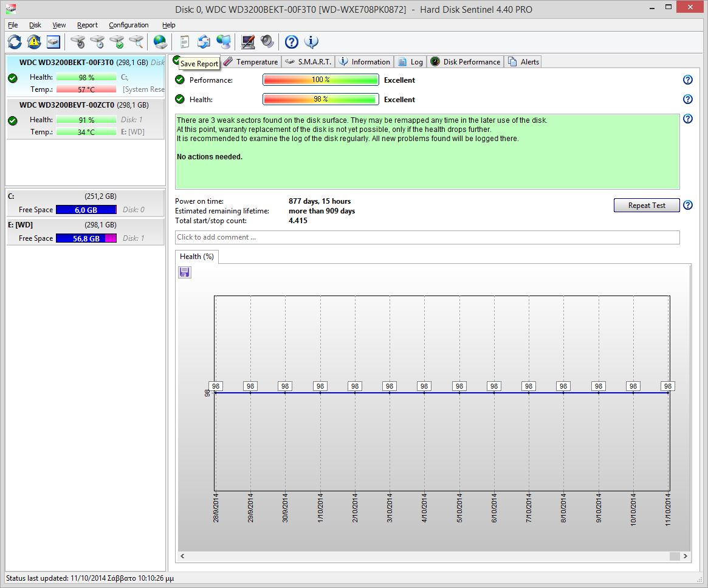Click the disk with speaker test icon
This screenshot has width=708, height=588.
pyautogui.click(x=78, y=42)
